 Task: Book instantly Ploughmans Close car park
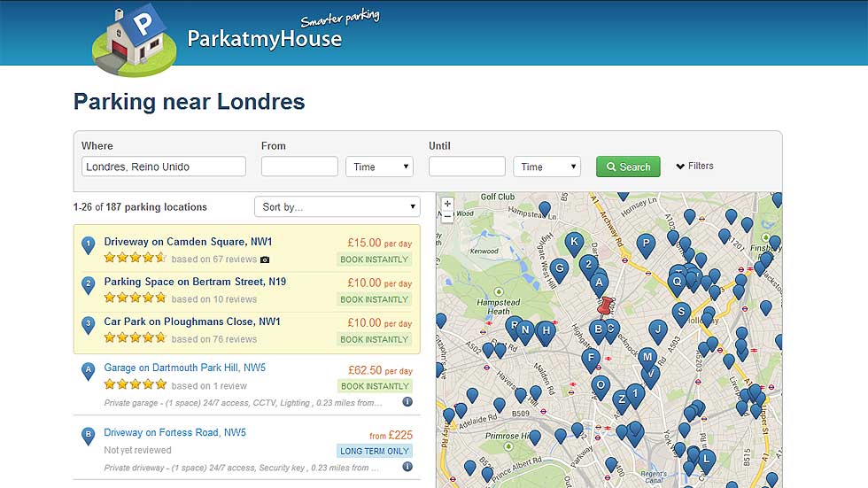(x=374, y=339)
